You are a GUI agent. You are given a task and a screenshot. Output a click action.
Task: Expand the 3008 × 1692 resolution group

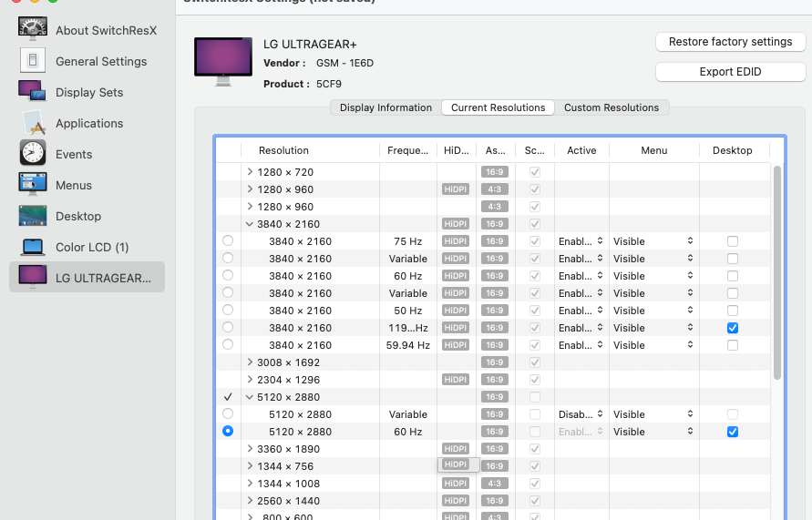pos(250,362)
